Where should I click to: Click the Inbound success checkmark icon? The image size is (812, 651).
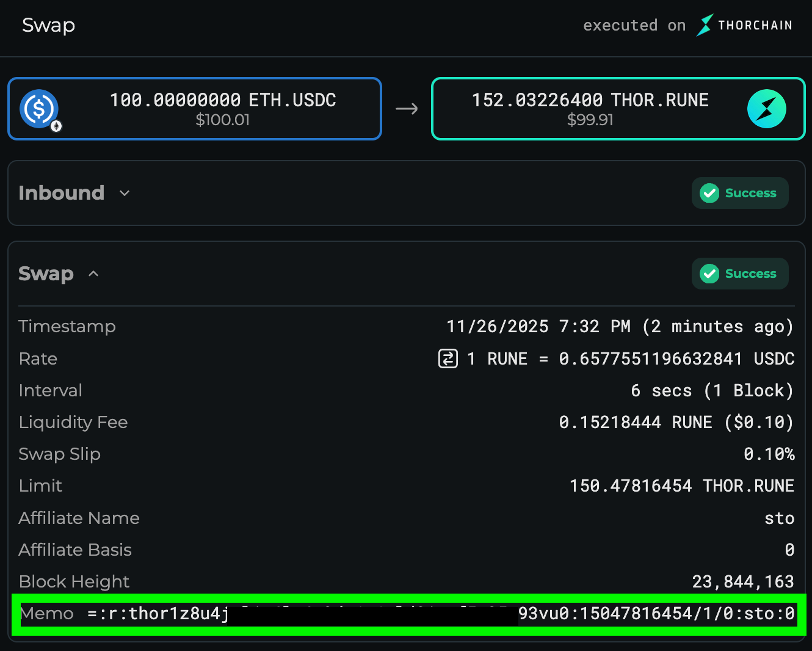click(x=709, y=193)
